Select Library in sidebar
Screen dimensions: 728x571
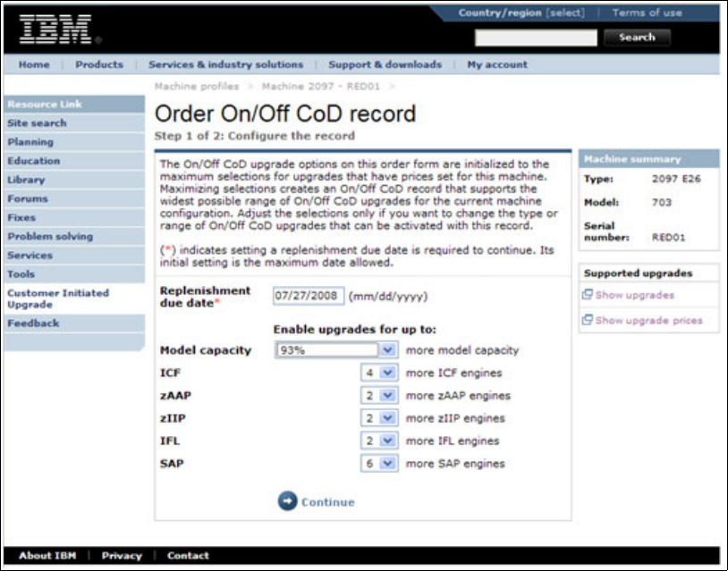(74, 180)
